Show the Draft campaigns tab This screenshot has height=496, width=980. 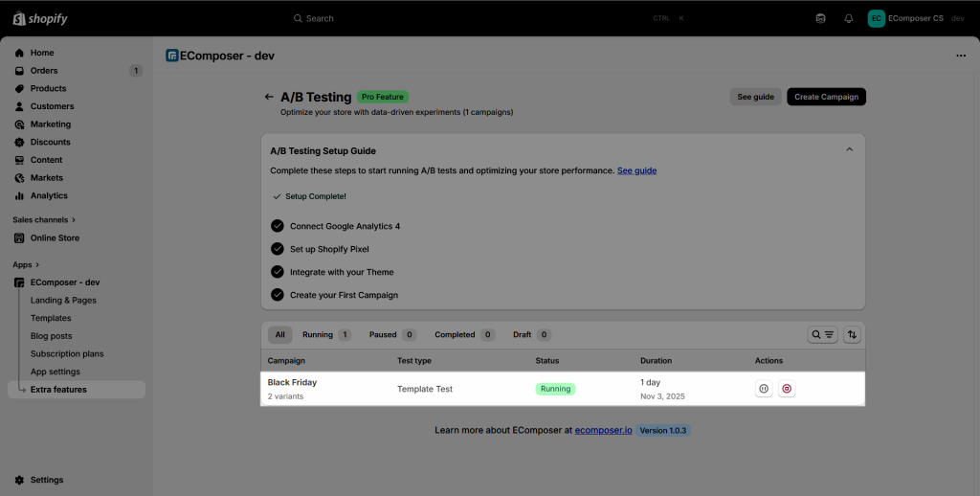click(x=530, y=335)
